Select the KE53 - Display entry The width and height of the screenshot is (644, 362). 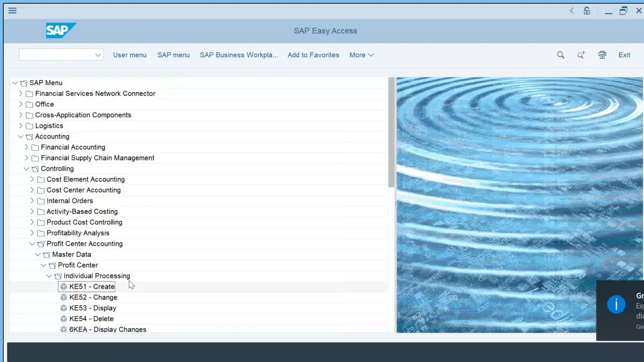coord(93,308)
